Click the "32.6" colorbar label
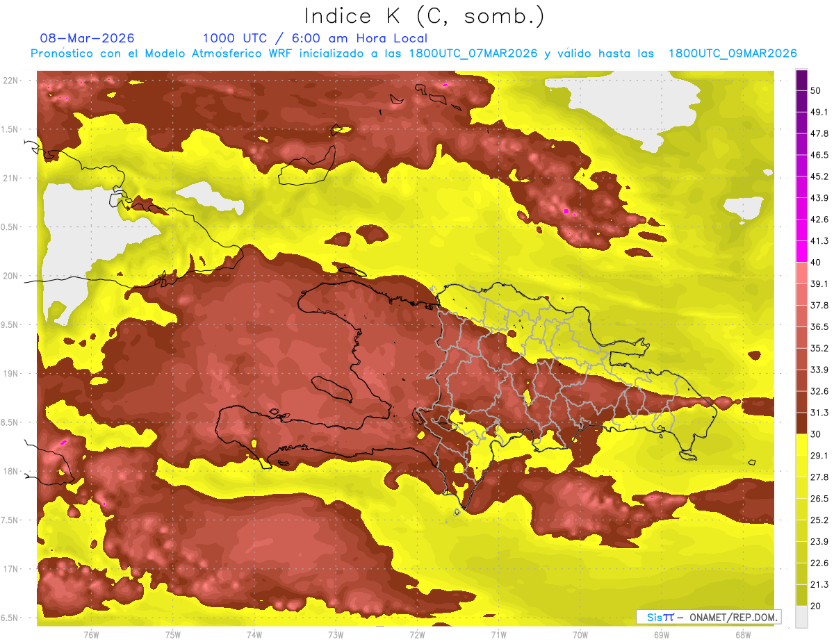Viewport: 834px width, 644px height. 819,391
